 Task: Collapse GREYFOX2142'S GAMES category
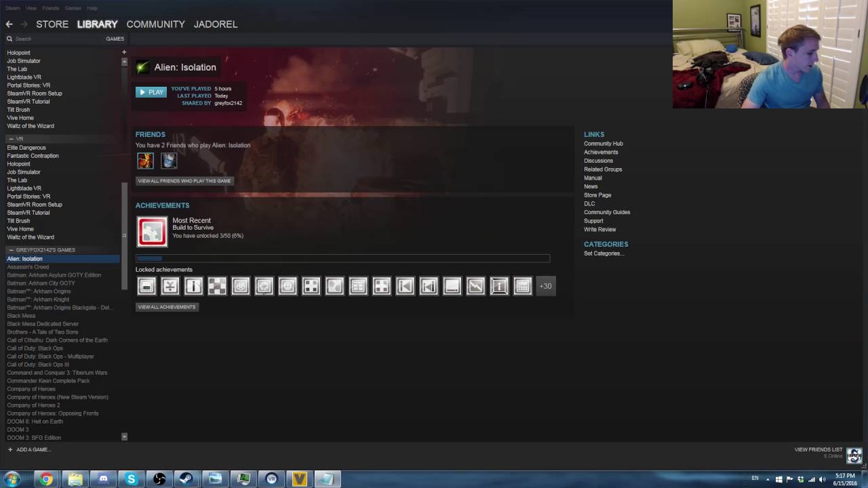pyautogui.click(x=11, y=250)
